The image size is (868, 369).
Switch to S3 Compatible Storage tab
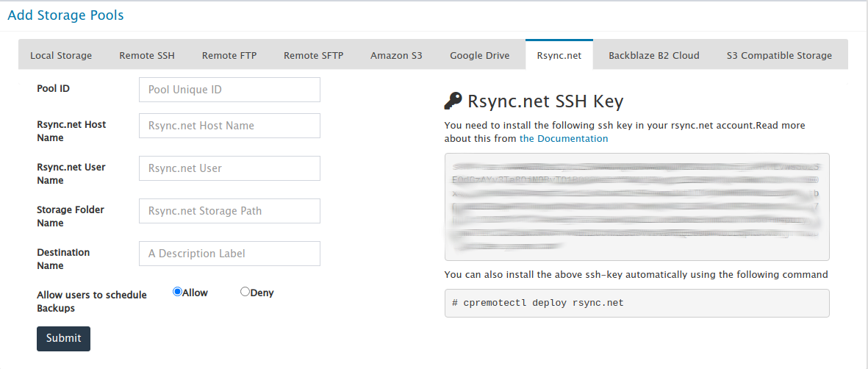click(779, 55)
